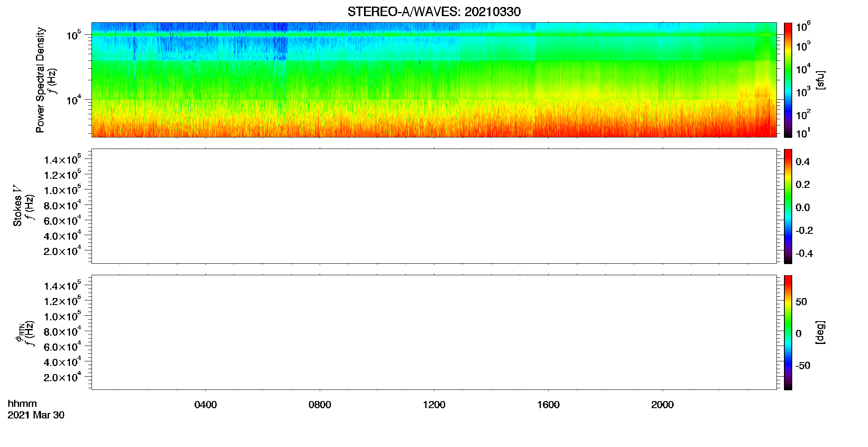Click the empty phi RTN panel
Viewport: 868px width, 447px height.
434,332
